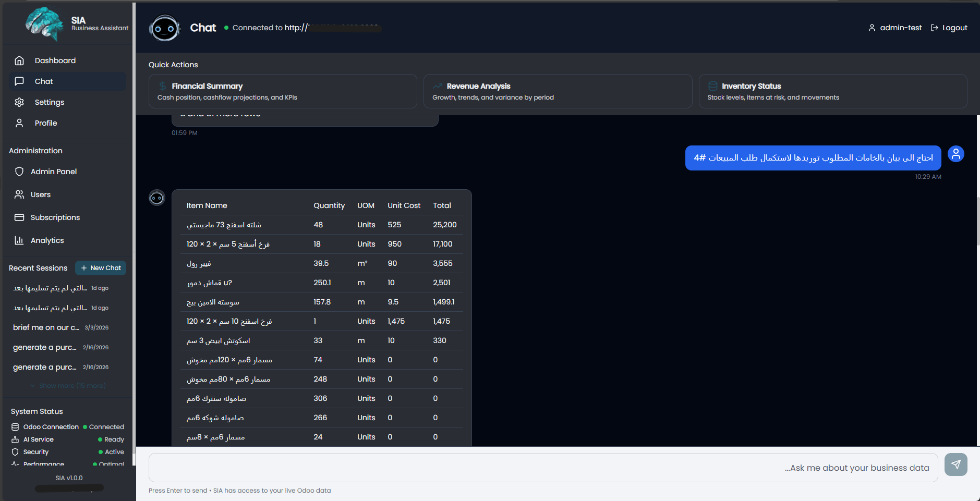Run the Revenue Analysis quick action
This screenshot has height=501, width=980.
point(558,91)
